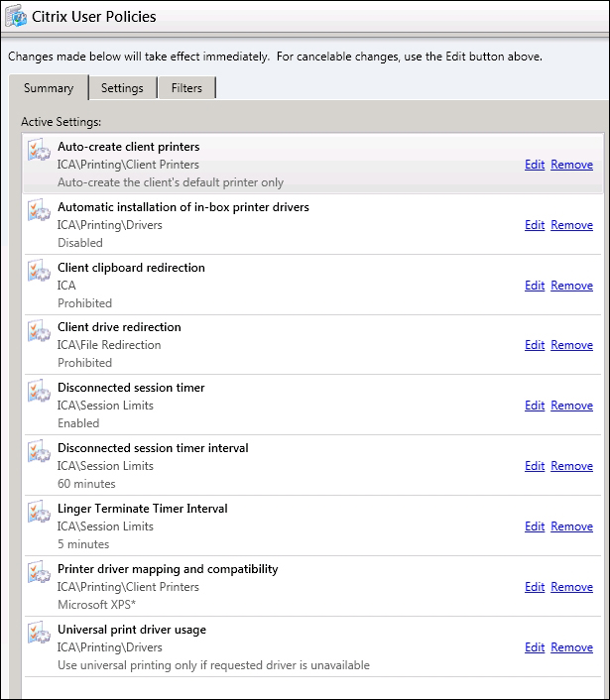Click the Printer driver mapping setting icon
Image resolution: width=610 pixels, height=700 pixels.
[39, 571]
